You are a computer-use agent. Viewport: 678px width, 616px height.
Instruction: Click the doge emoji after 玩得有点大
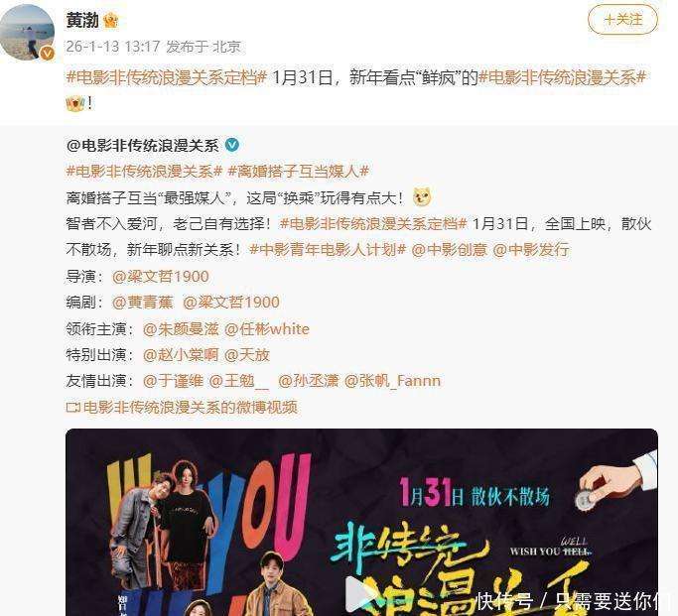423,197
